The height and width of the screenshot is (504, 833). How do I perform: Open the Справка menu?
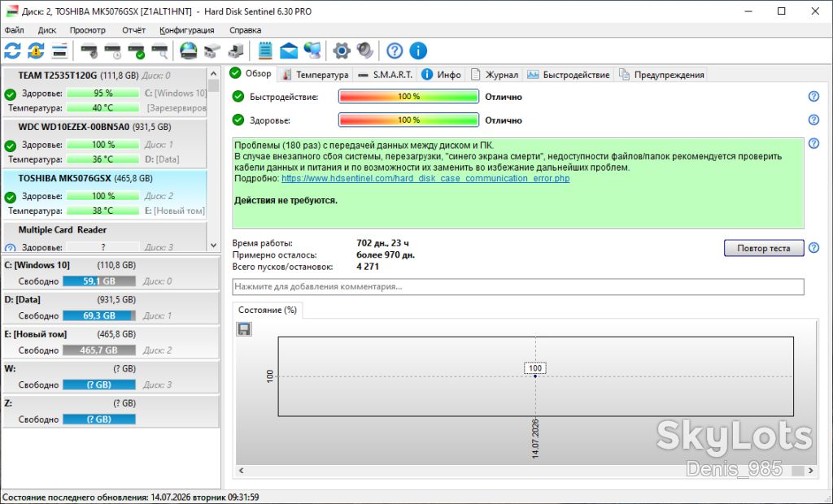click(x=246, y=30)
